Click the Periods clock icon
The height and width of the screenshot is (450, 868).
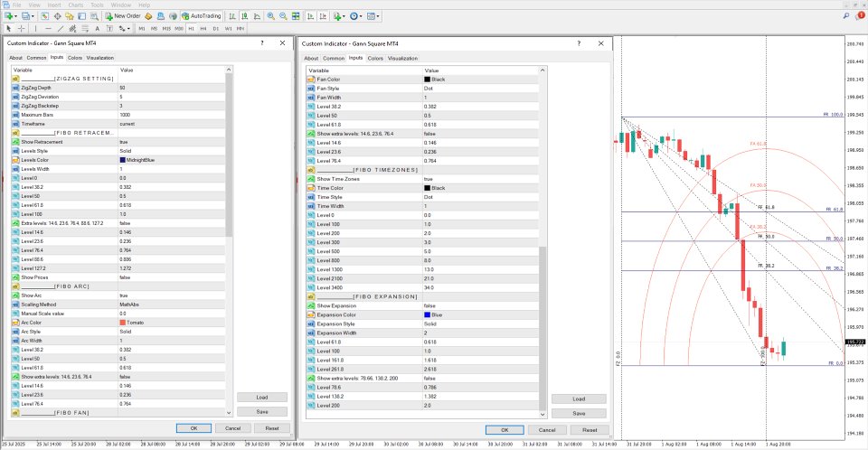click(354, 16)
